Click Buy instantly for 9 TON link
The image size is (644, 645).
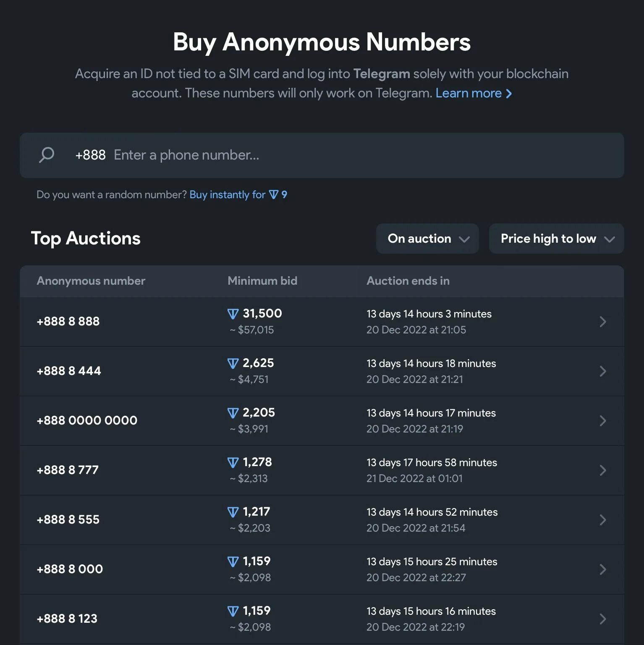pos(238,195)
